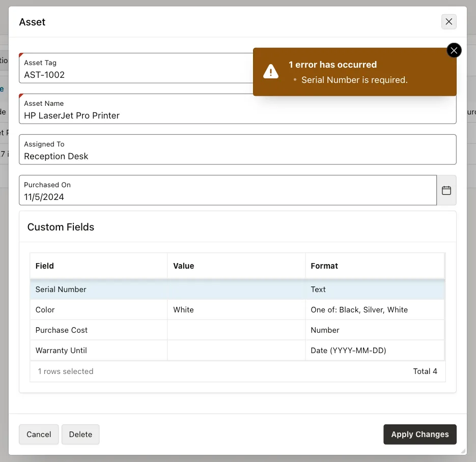This screenshot has width=476, height=462.
Task: Apply Changes to the asset
Action: click(420, 435)
